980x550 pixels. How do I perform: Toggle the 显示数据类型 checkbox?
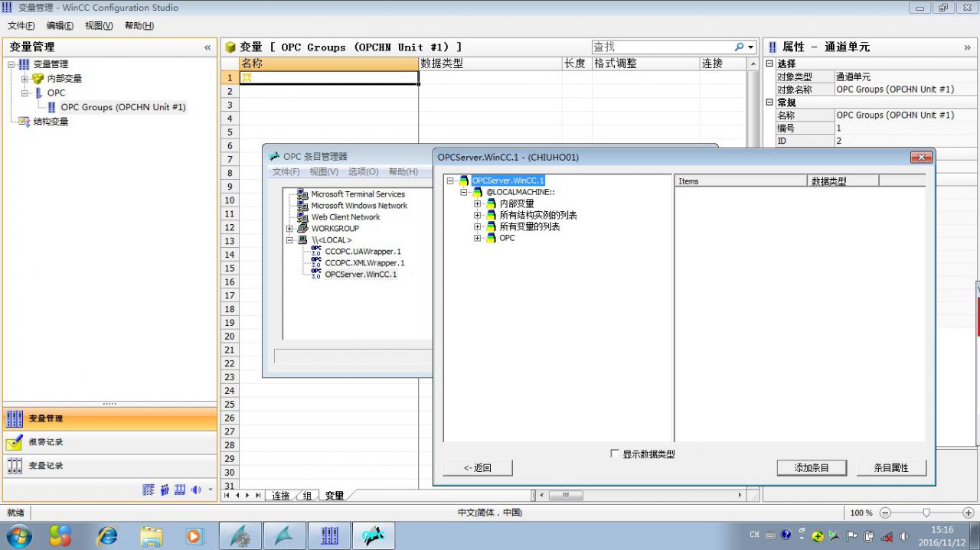pyautogui.click(x=615, y=454)
